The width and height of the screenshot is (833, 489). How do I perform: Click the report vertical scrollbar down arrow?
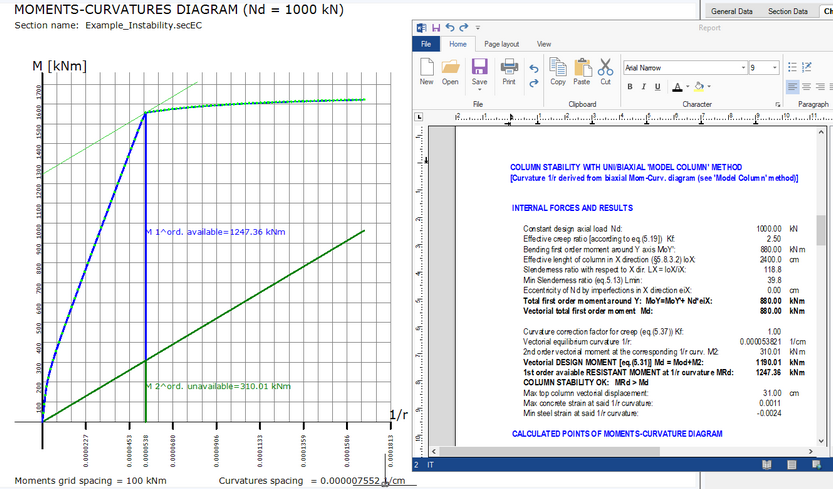(821, 441)
